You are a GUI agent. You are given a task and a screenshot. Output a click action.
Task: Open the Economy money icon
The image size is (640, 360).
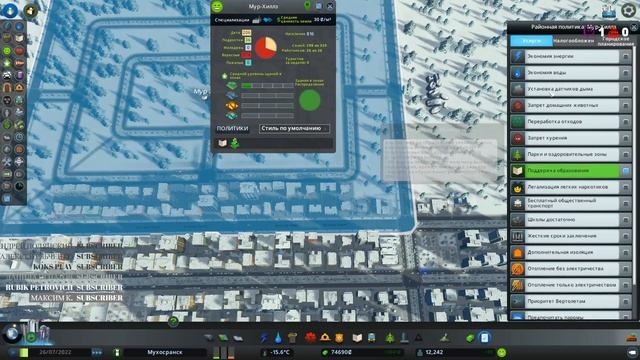coord(470,338)
